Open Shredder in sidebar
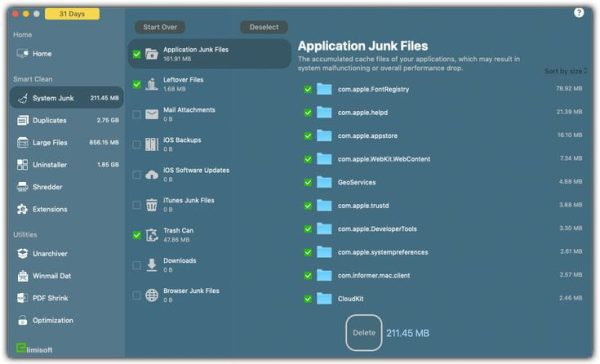The image size is (600, 364). 67,187
